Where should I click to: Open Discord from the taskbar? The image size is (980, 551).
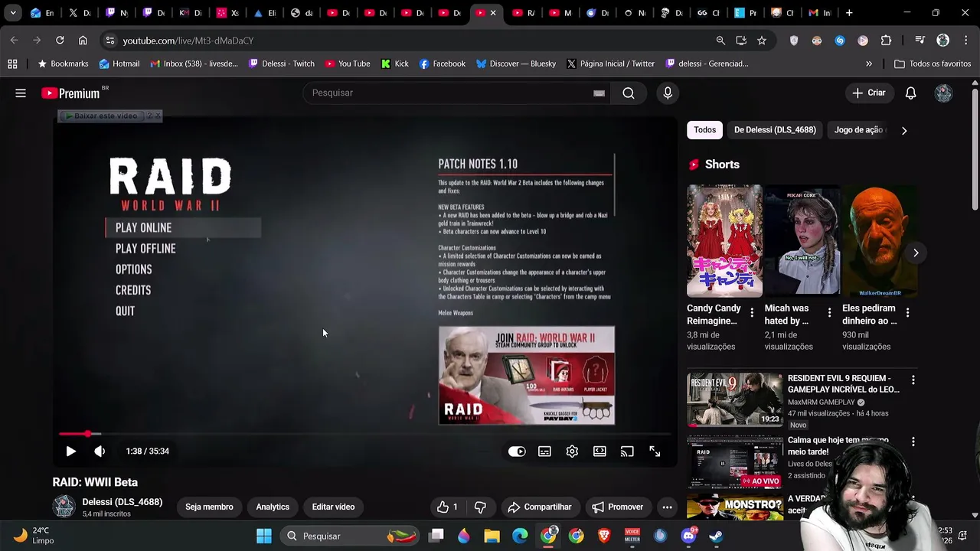click(x=688, y=536)
